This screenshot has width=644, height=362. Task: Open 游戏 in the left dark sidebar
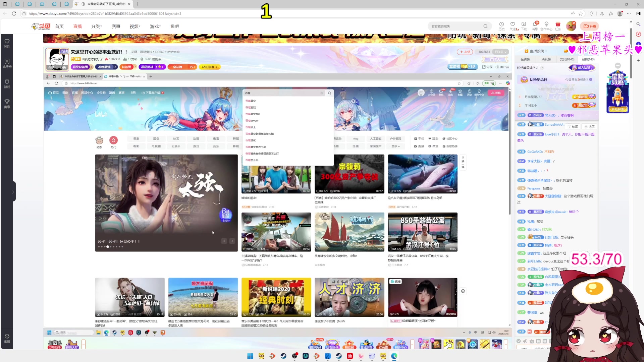point(7,83)
